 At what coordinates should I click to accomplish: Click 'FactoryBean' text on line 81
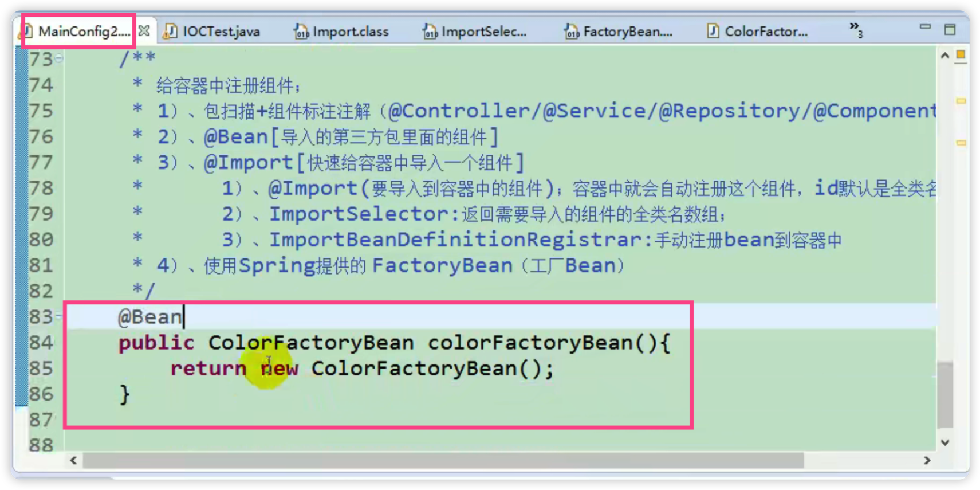(x=442, y=265)
